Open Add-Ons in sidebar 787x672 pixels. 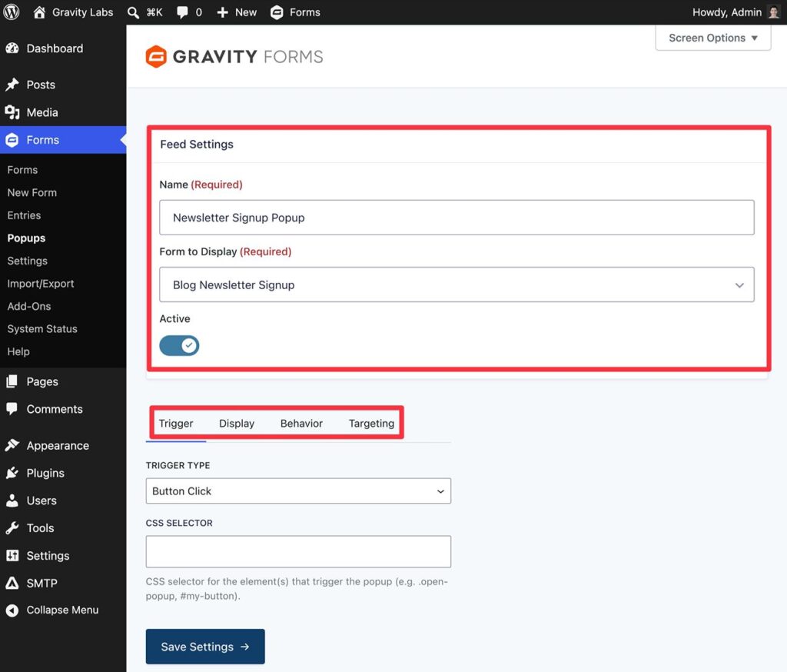[x=29, y=306]
